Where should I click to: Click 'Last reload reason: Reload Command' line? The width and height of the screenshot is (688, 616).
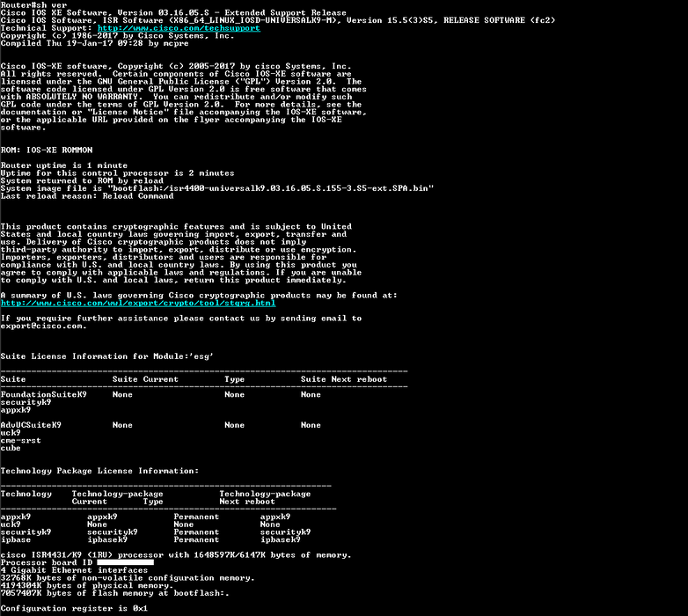pyautogui.click(x=87, y=196)
